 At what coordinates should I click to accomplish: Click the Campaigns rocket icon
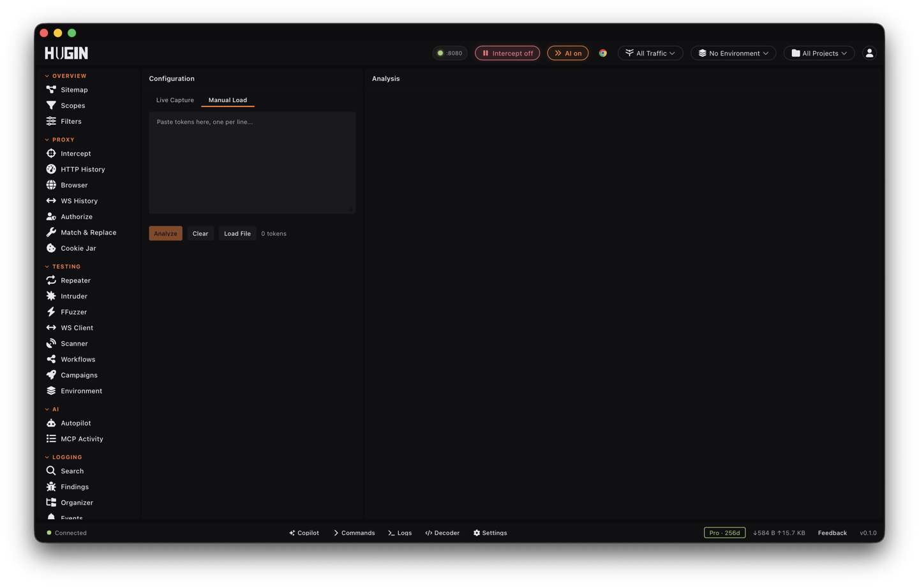[x=51, y=375]
